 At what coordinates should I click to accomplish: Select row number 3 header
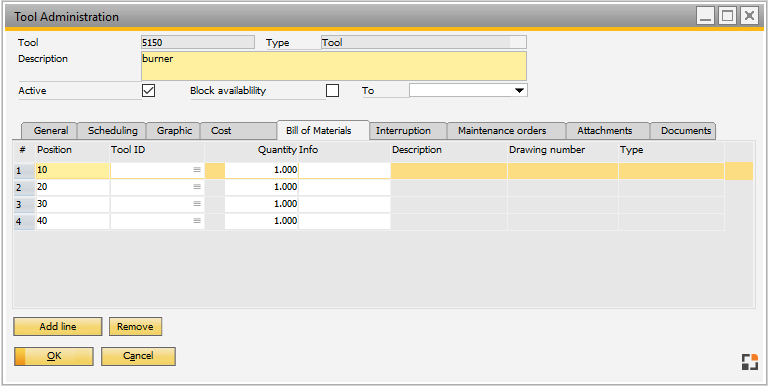pos(24,204)
